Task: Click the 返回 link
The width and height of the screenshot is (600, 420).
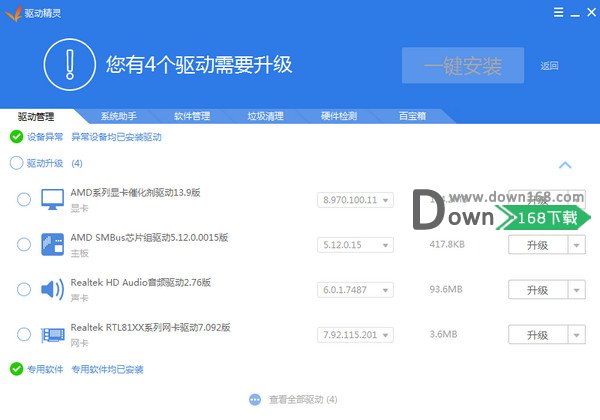Action: pyautogui.click(x=549, y=66)
